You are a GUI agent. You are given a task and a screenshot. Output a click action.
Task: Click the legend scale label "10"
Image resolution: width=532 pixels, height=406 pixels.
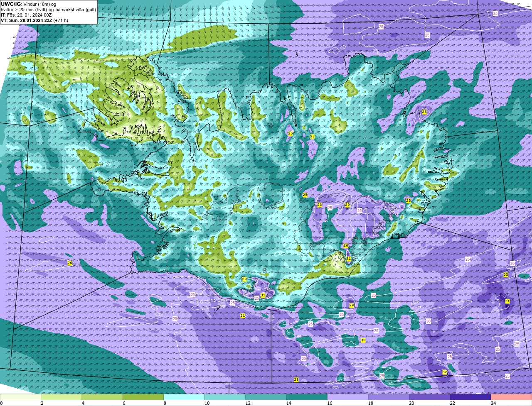[x=207, y=403]
